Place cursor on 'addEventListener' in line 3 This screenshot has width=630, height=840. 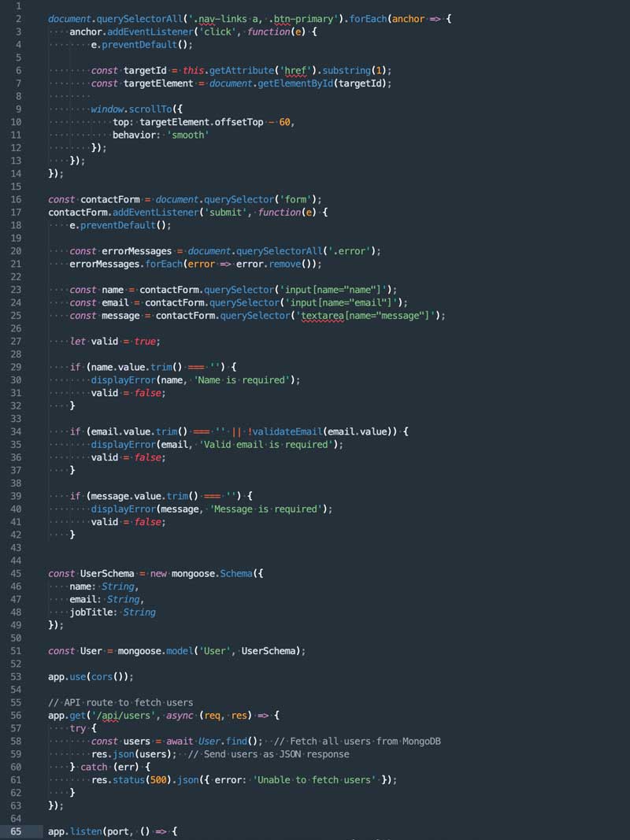click(150, 31)
